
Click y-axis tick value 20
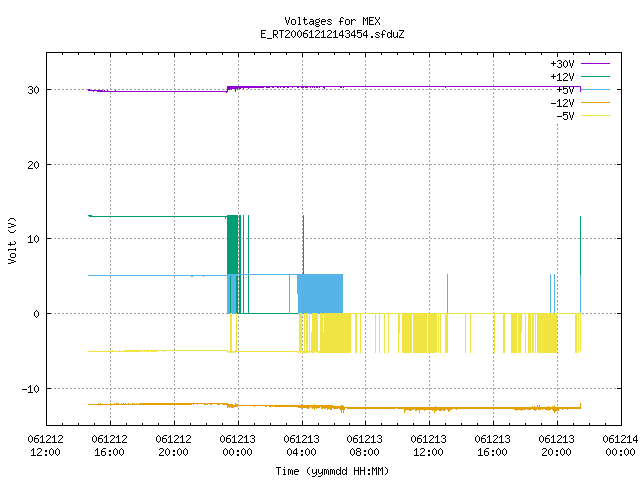[x=33, y=165]
